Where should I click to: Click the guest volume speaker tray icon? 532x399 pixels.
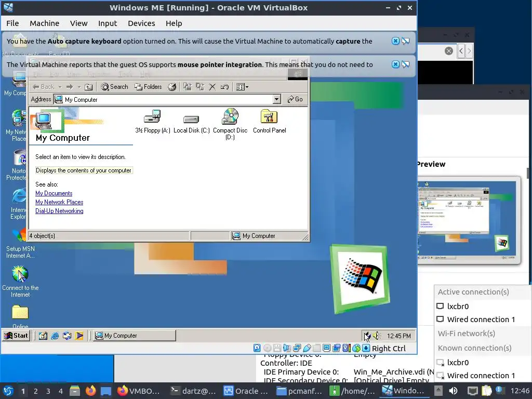pos(377,336)
